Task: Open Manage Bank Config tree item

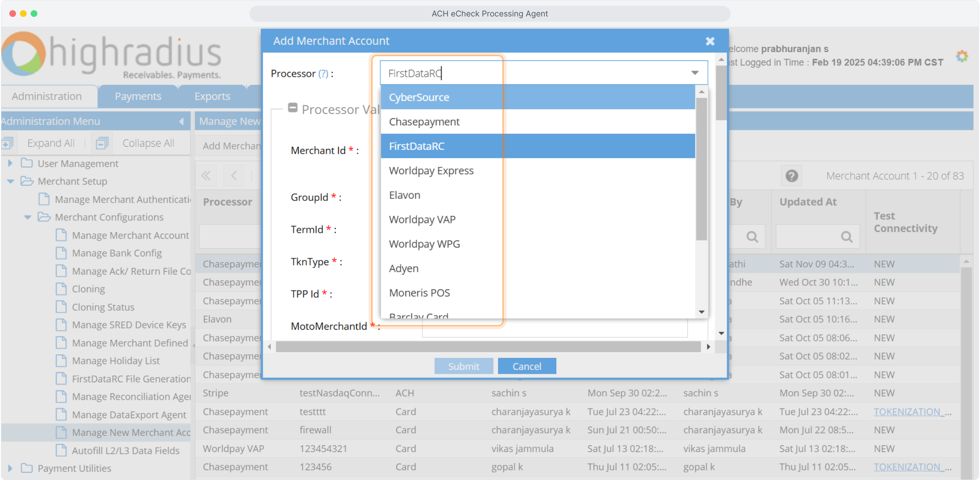Action: (116, 253)
